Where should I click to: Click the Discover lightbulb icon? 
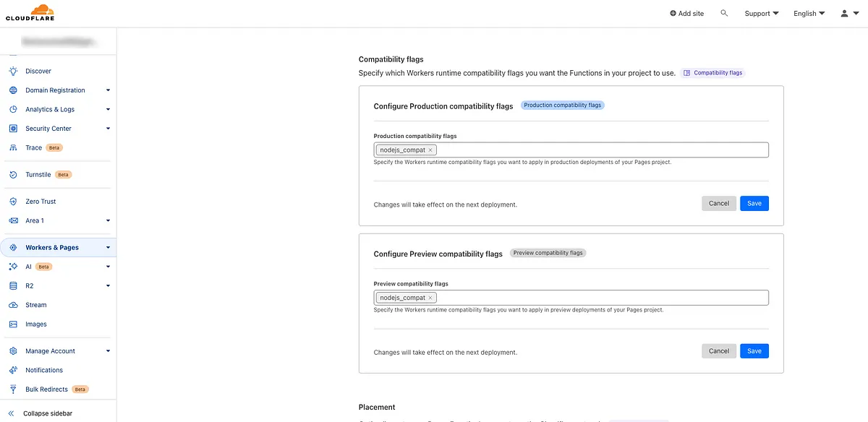[x=12, y=71]
